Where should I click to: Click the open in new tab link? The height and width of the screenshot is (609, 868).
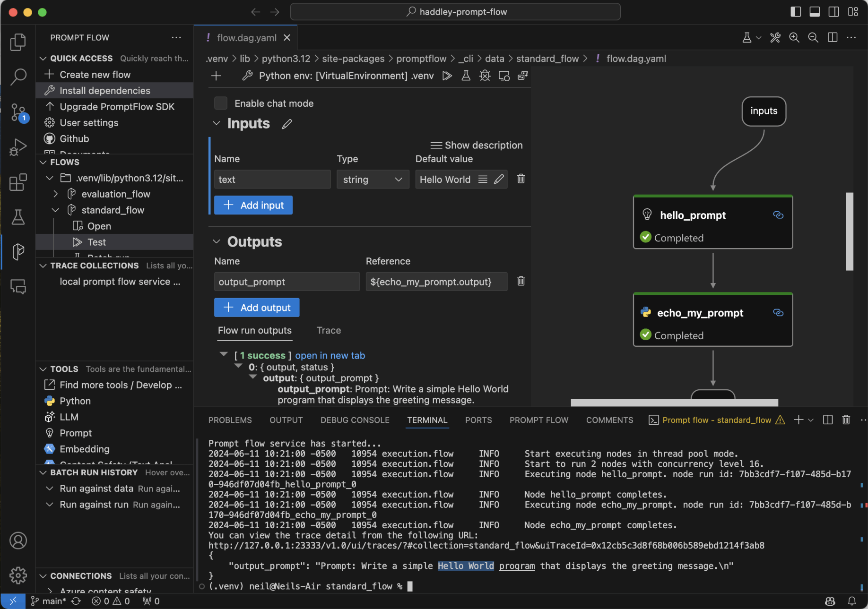[330, 355]
